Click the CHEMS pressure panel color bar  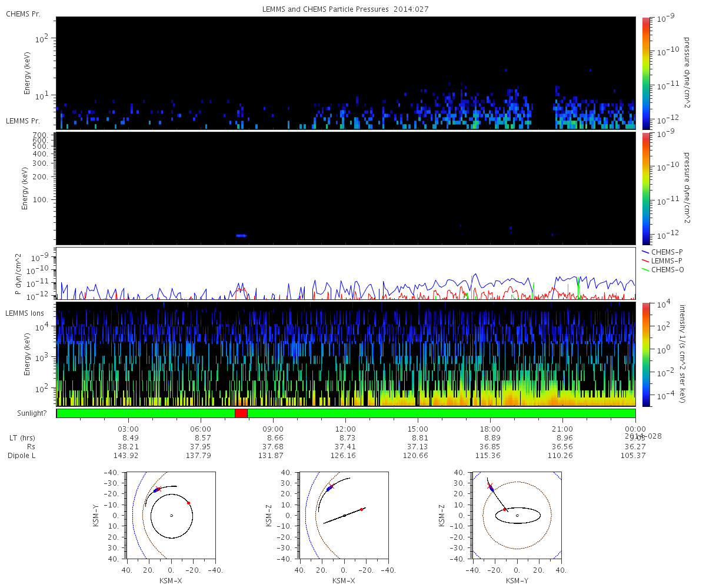click(x=645, y=73)
